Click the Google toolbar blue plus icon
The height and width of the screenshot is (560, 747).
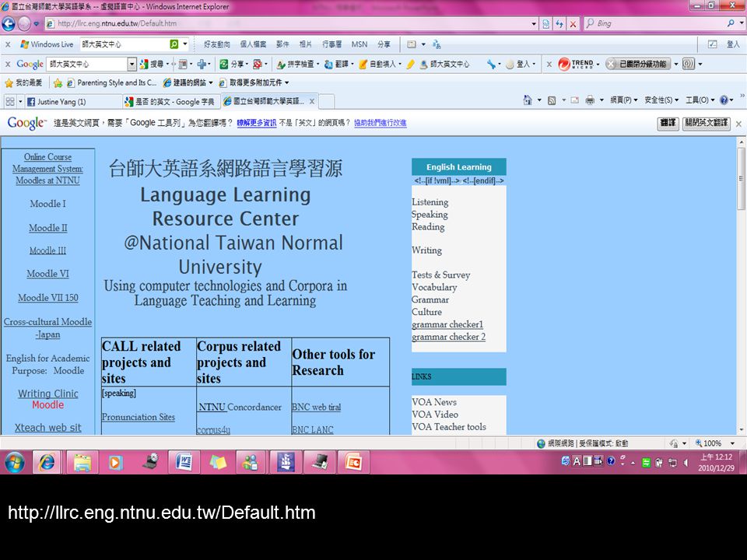tap(202, 64)
